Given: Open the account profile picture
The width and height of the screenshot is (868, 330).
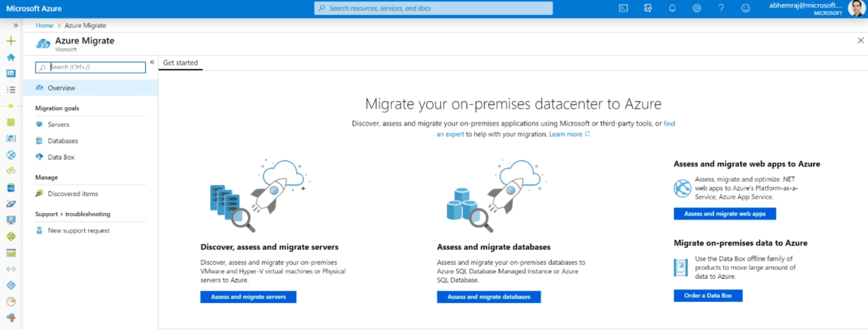Looking at the screenshot, I should tap(856, 8).
